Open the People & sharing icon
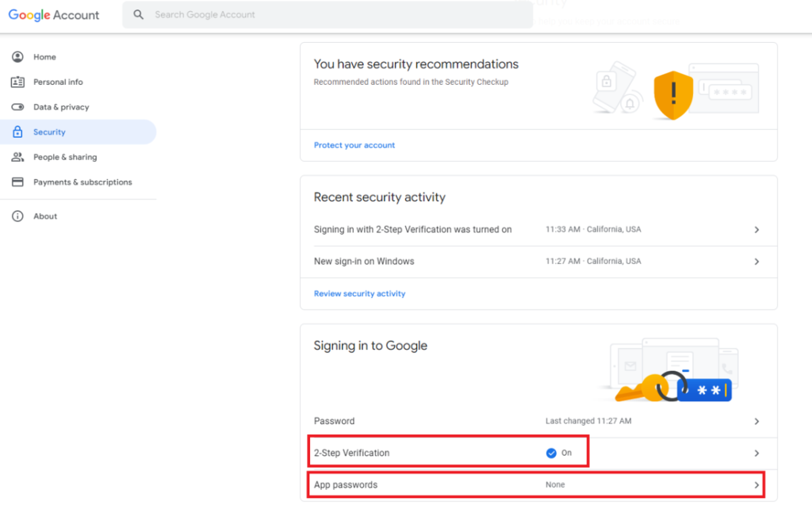The image size is (812, 509). (x=18, y=157)
